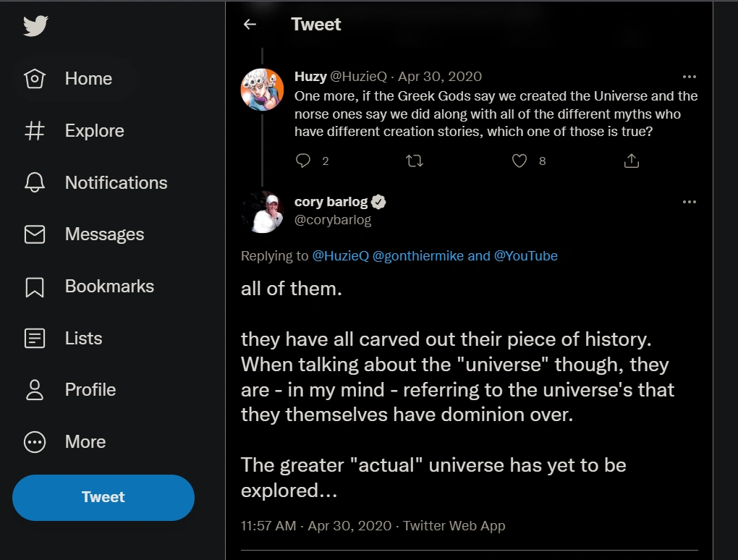738x560 pixels.
Task: Open the Twitter Web App link
Action: click(454, 526)
